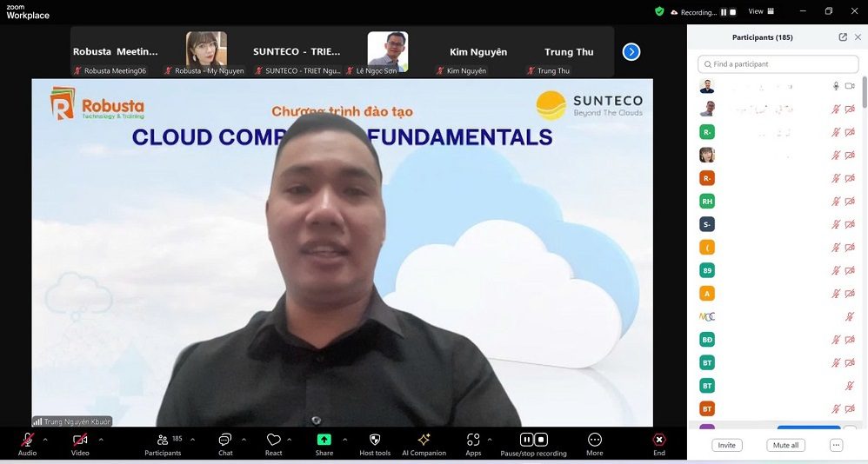Expand video options caret next to Video

[101, 440]
